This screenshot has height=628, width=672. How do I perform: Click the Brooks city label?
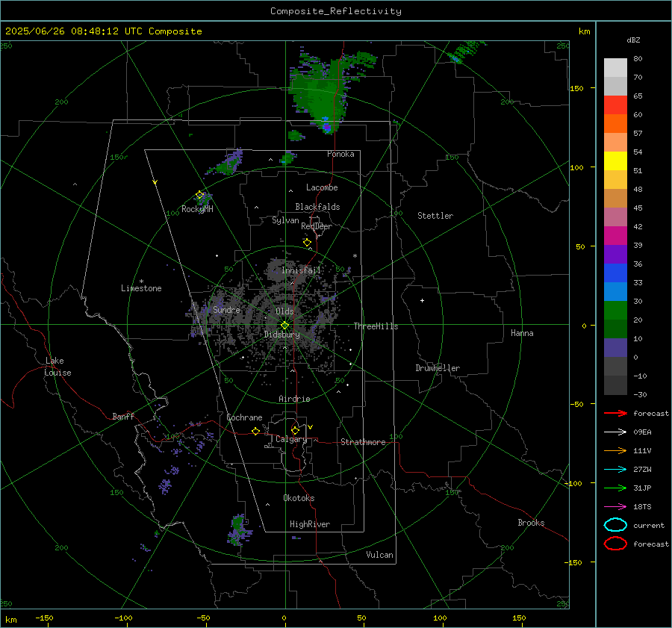pos(531,523)
